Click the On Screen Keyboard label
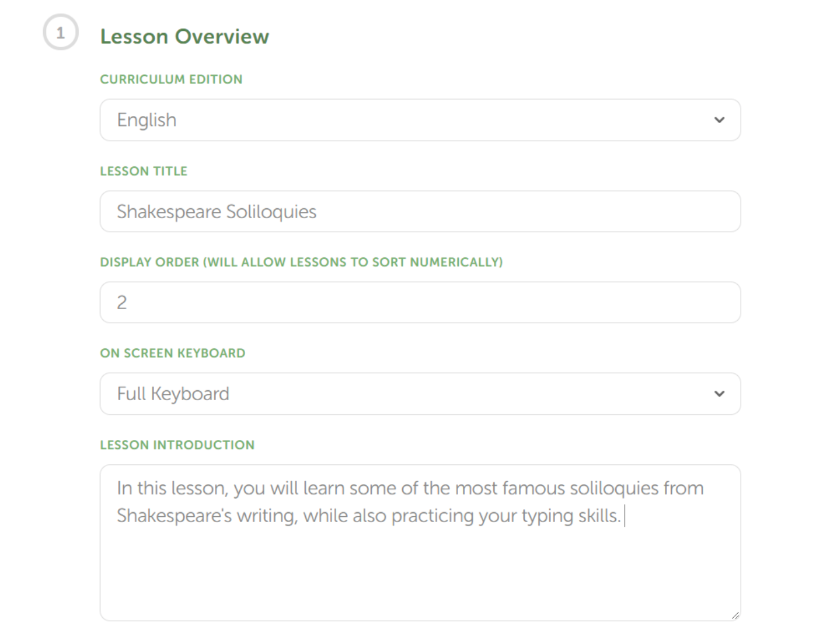 click(x=173, y=353)
